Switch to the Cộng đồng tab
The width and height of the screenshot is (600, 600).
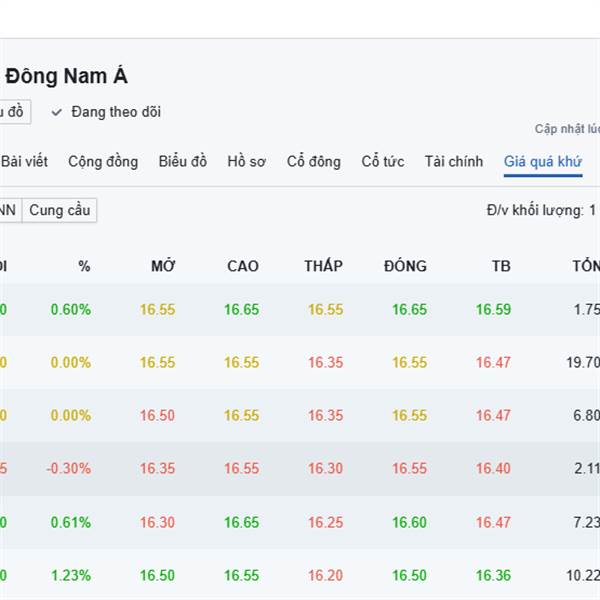103,161
